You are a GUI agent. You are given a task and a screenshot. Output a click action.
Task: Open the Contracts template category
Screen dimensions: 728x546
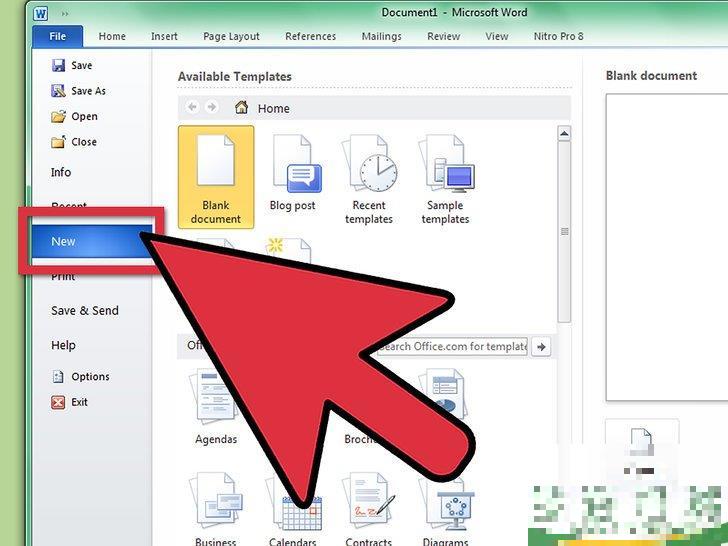pyautogui.click(x=368, y=510)
